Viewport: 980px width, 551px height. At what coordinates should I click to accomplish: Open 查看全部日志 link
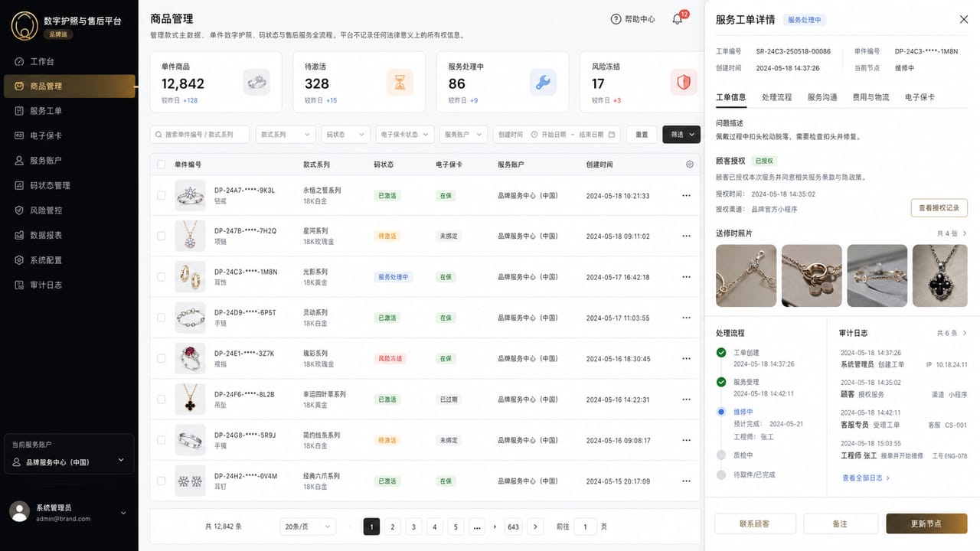[866, 478]
